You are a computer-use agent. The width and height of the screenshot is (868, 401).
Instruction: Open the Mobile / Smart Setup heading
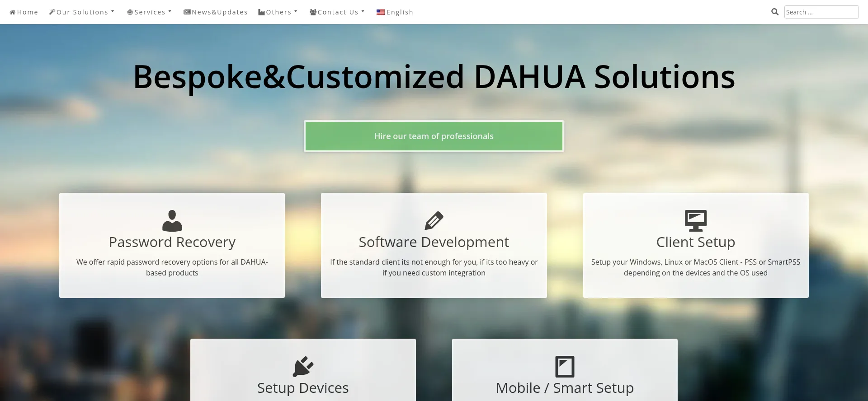(x=565, y=388)
